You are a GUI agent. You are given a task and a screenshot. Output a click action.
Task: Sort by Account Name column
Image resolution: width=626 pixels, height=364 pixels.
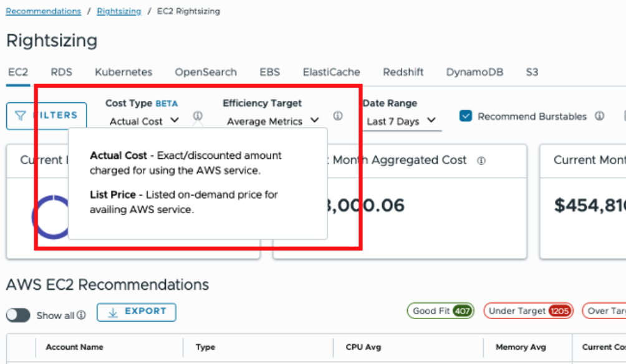pyautogui.click(x=74, y=347)
